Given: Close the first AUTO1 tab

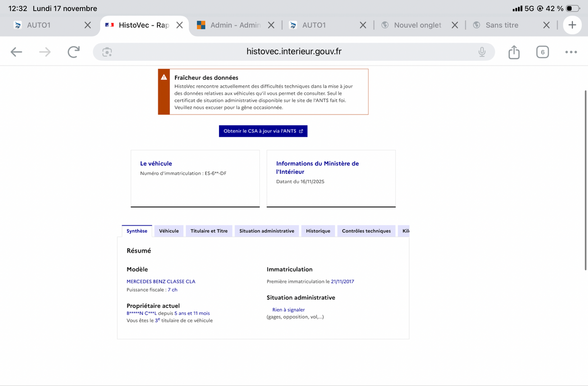Looking at the screenshot, I should [x=87, y=25].
